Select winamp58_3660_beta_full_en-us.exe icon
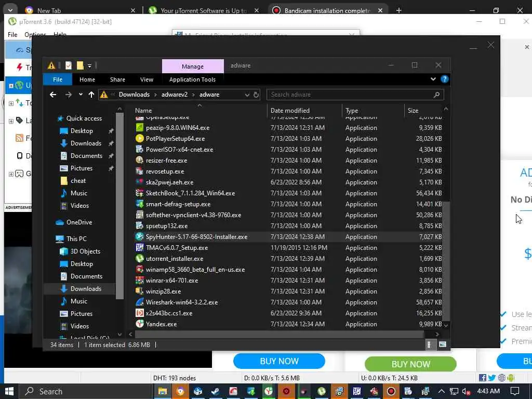Image resolution: width=532 pixels, height=399 pixels. click(139, 270)
